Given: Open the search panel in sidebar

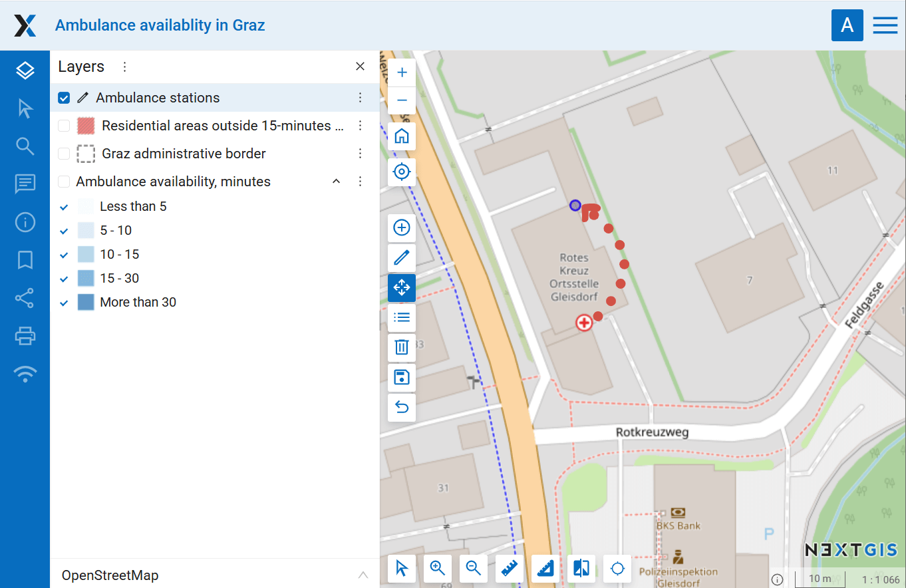Looking at the screenshot, I should tap(25, 146).
